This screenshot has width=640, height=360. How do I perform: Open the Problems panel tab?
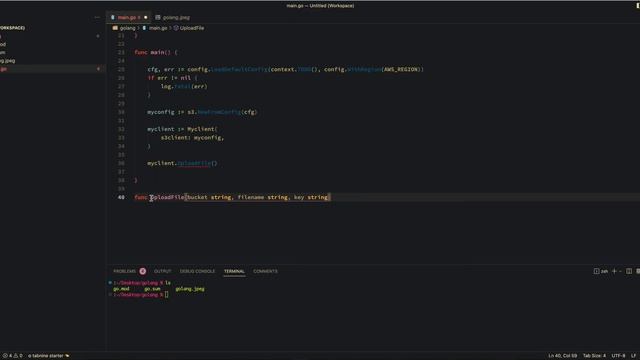click(x=124, y=271)
